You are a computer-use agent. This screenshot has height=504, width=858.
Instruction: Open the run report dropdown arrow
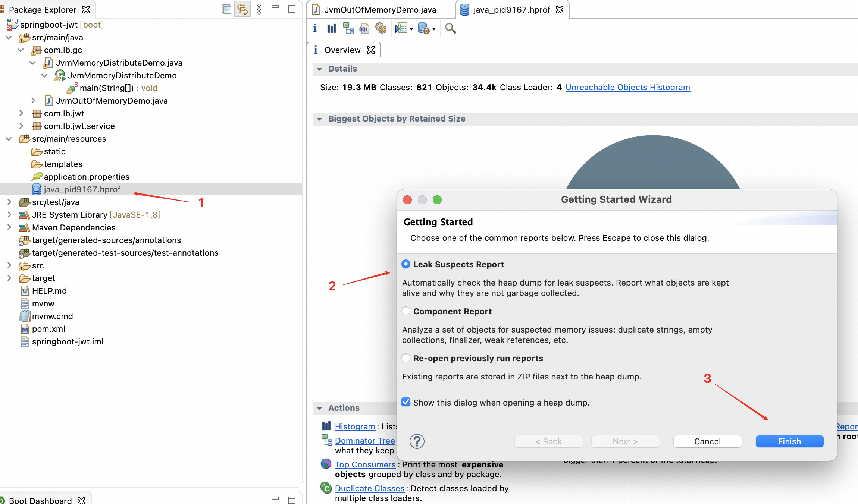coord(411,29)
